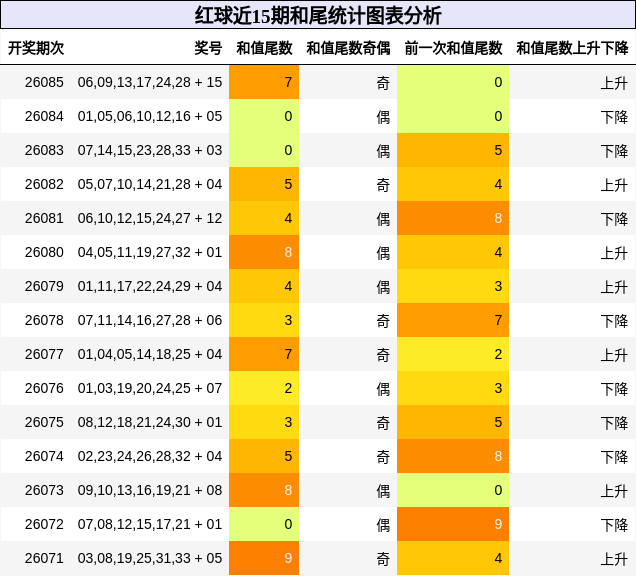Select the 和值尾数 column header
Viewport: 636px width, 576px height.
pyautogui.click(x=264, y=48)
